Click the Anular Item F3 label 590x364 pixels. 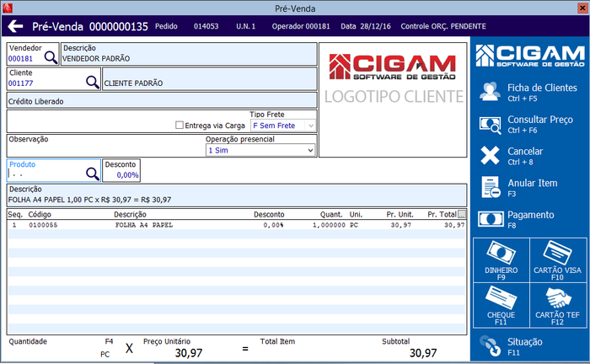533,188
